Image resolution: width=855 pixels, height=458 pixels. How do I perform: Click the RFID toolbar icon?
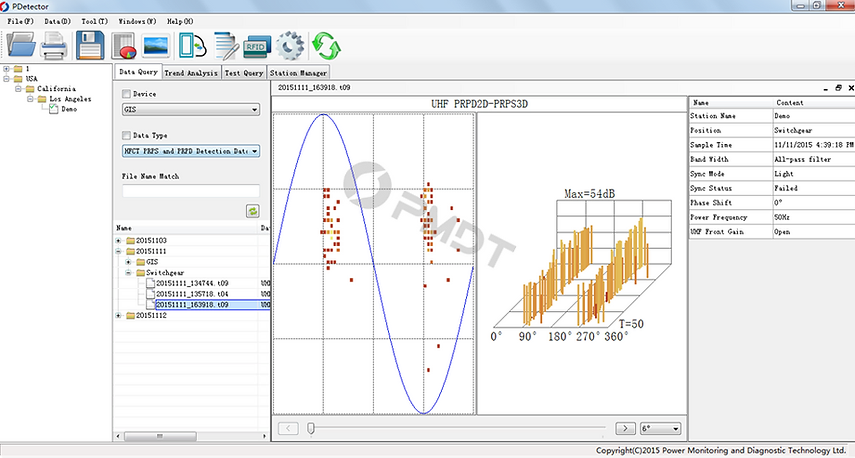tap(257, 44)
